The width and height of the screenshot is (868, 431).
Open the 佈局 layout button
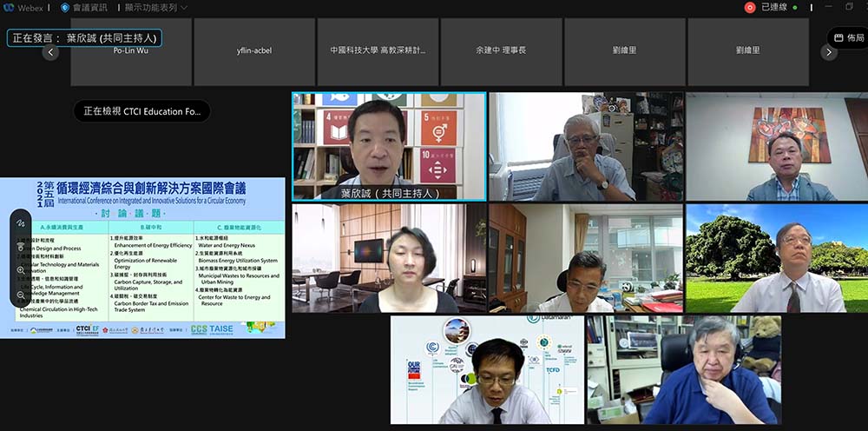[846, 38]
